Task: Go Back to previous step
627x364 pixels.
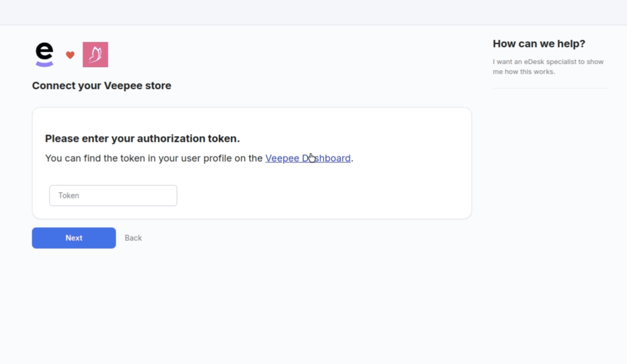Action: [x=133, y=238]
